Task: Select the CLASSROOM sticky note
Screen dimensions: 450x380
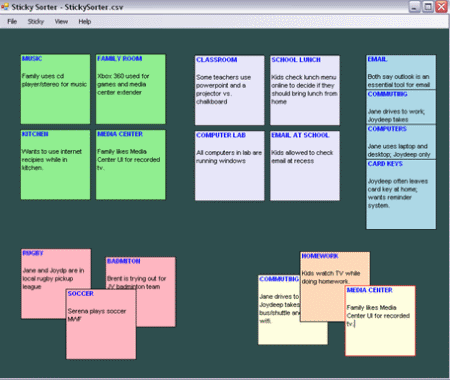Action: point(230,90)
